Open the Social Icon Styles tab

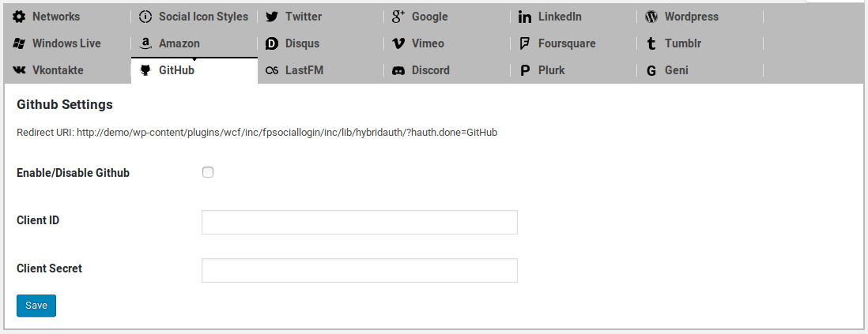pyautogui.click(x=202, y=17)
